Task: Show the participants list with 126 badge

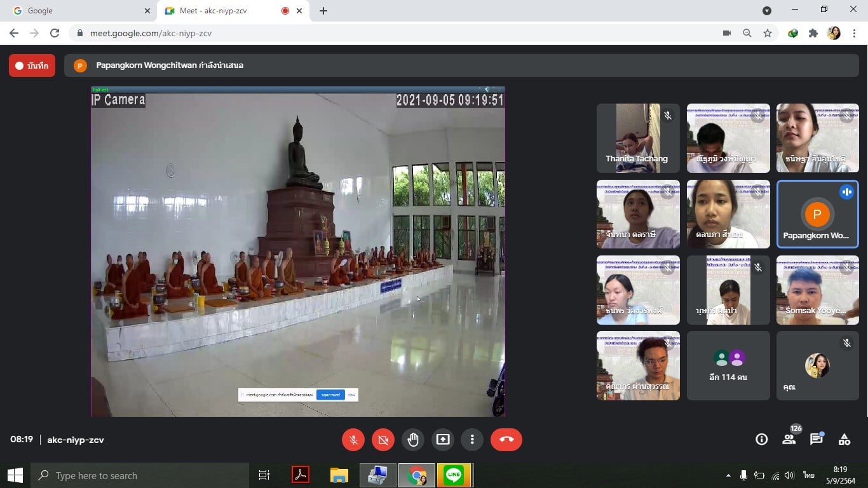Action: click(789, 439)
